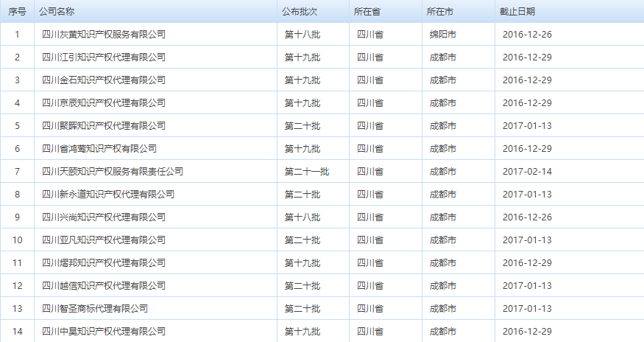Screen dimensions: 644x342
Task: Click the date 2017-02-14
Action: click(x=527, y=171)
